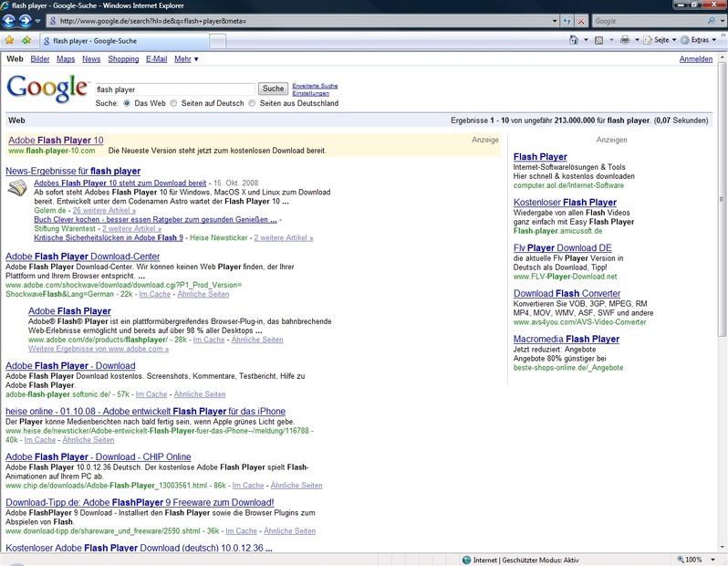Screen dimensions: 728x566
Task: Open 'News-Ergebnisse für flash player' link
Action: [x=73, y=171]
